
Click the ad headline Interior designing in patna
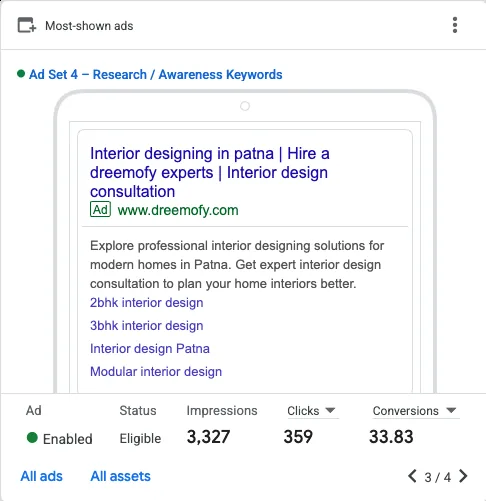click(x=210, y=172)
